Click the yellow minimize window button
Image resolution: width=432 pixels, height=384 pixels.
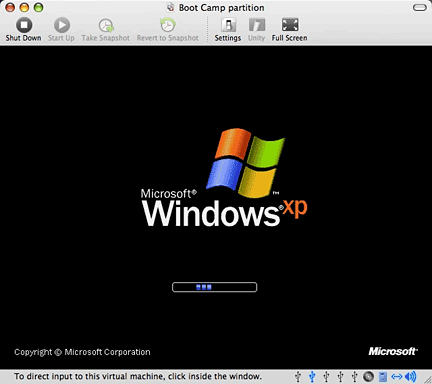24,7
